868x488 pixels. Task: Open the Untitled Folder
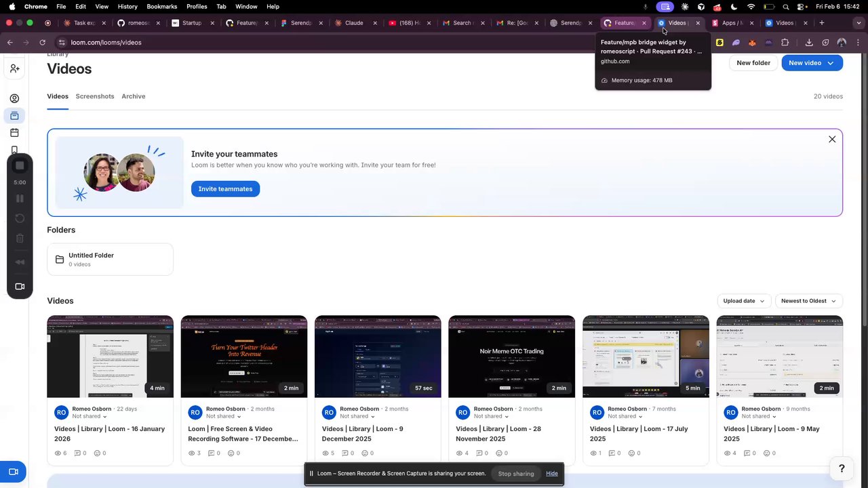tap(110, 260)
